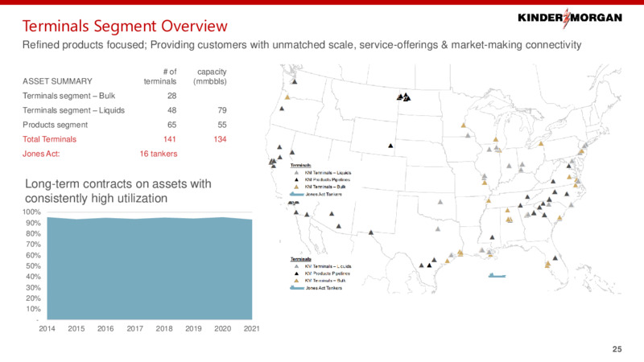Click the total capacity value 134
Screen dimensions: 644x362
(220, 139)
